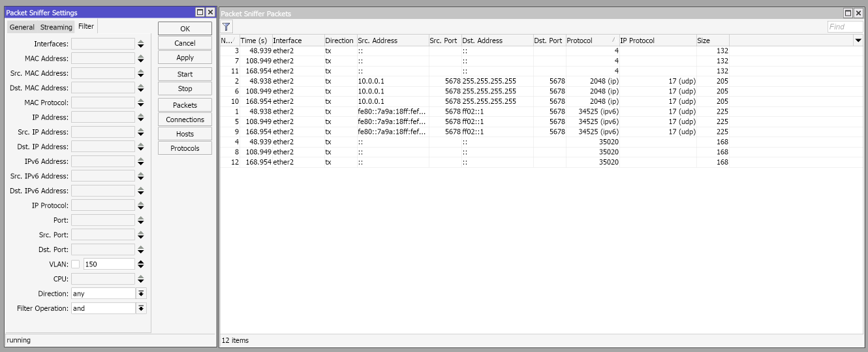Viewport: 868px width, 352px height.
Task: Start the packet sniffer
Action: (x=185, y=74)
